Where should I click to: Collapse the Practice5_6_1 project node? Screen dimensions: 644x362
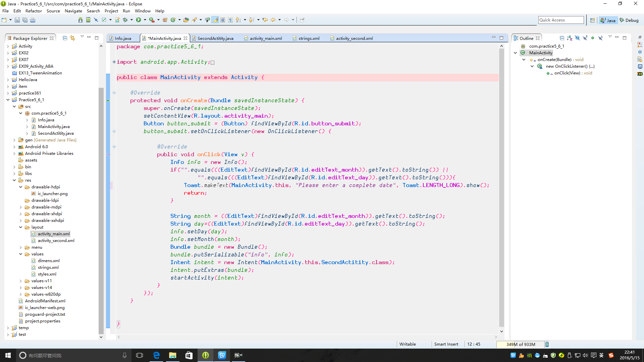pos(8,100)
